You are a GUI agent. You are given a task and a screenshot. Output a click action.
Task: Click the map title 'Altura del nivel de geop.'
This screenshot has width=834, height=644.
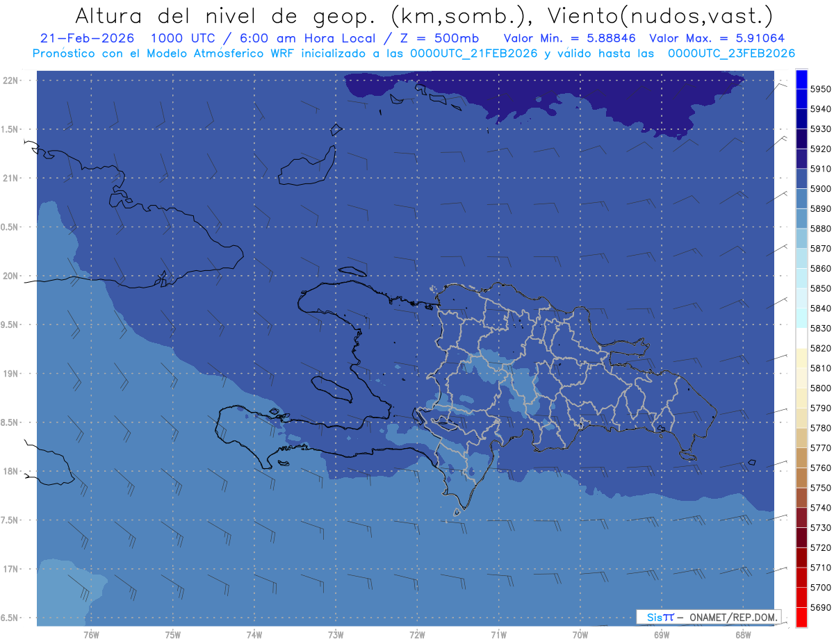click(x=227, y=15)
